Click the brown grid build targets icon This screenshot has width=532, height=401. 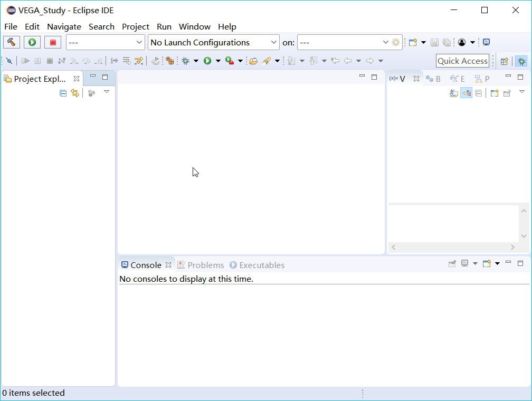pyautogui.click(x=170, y=61)
